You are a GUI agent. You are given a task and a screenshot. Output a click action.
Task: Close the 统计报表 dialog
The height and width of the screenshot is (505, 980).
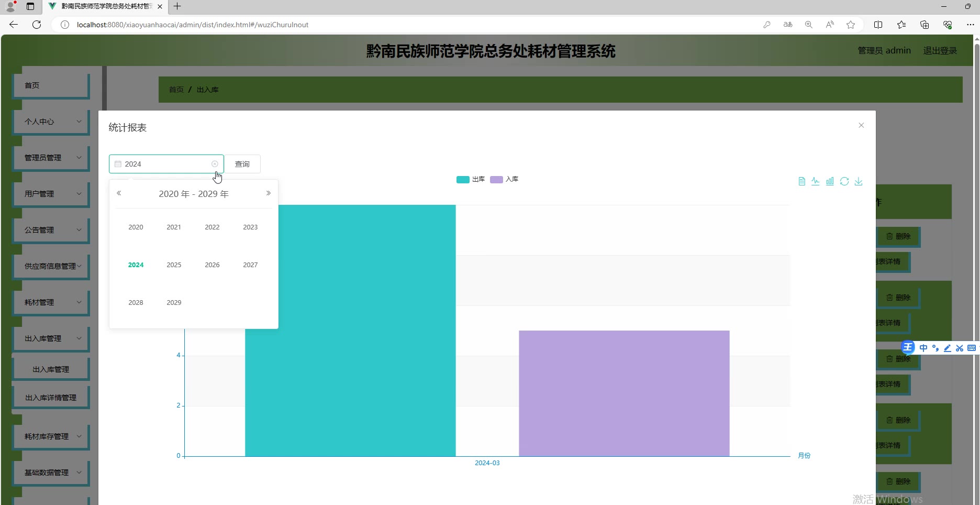861,125
